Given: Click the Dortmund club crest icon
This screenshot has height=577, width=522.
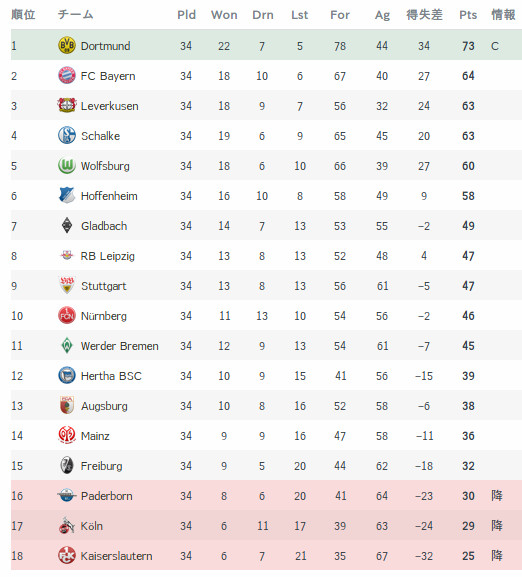Looking at the screenshot, I should (67, 46).
